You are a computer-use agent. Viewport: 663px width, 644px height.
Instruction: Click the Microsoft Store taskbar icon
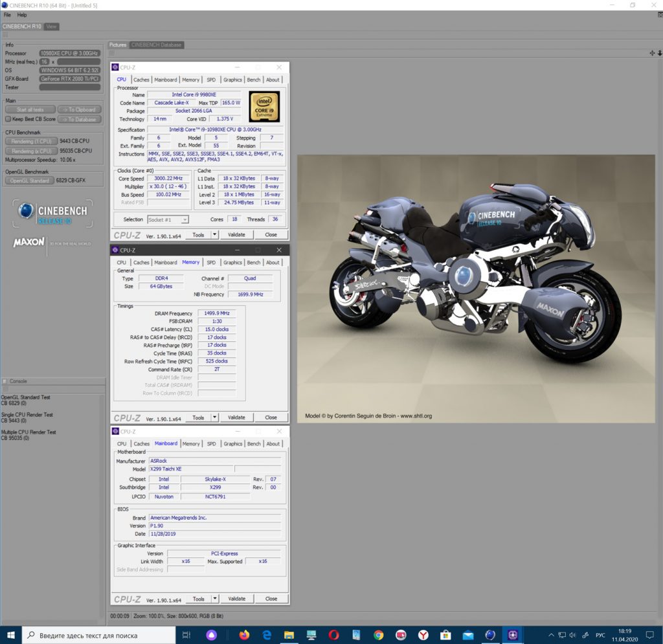point(445,634)
